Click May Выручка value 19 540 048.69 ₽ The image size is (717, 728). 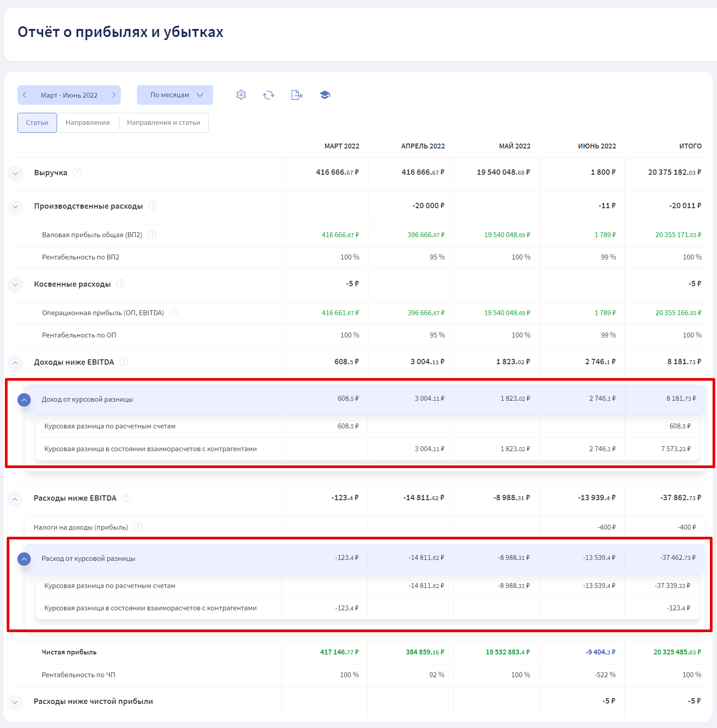[503, 172]
